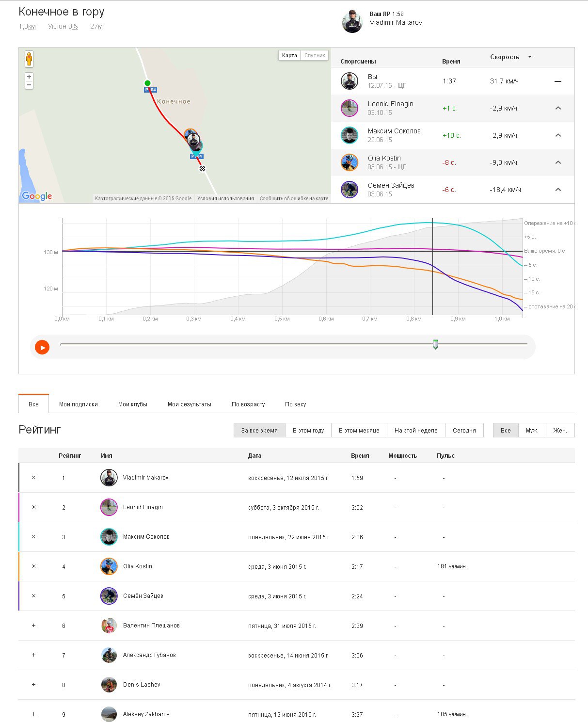This screenshot has width=588, height=723.
Task: Remove Leonid Finagin from comparison
Action: [x=33, y=507]
